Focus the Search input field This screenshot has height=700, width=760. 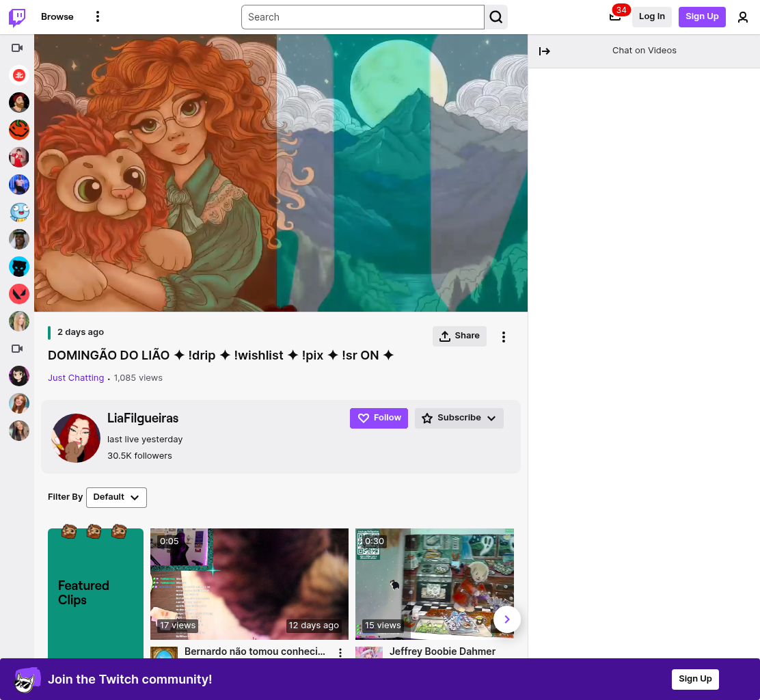(x=362, y=17)
